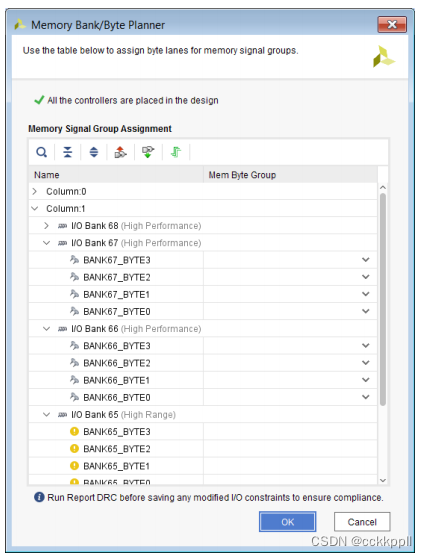Click the blue info icon near DRC note
The image size is (427, 558).
pos(39,497)
